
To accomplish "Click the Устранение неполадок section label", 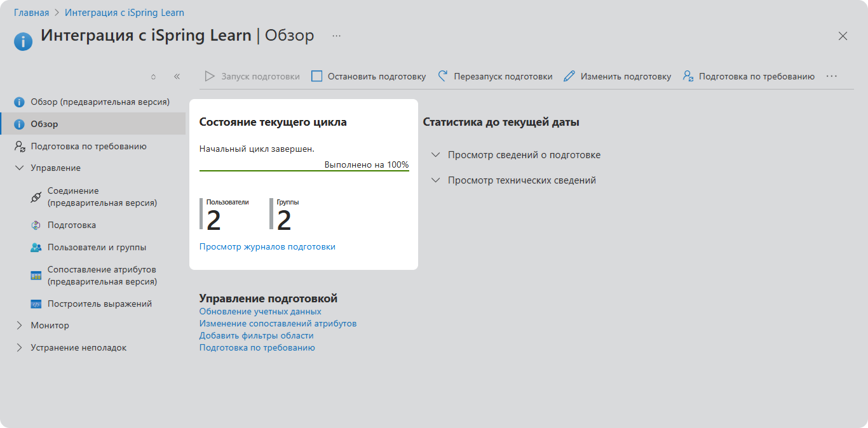I will 79,347.
